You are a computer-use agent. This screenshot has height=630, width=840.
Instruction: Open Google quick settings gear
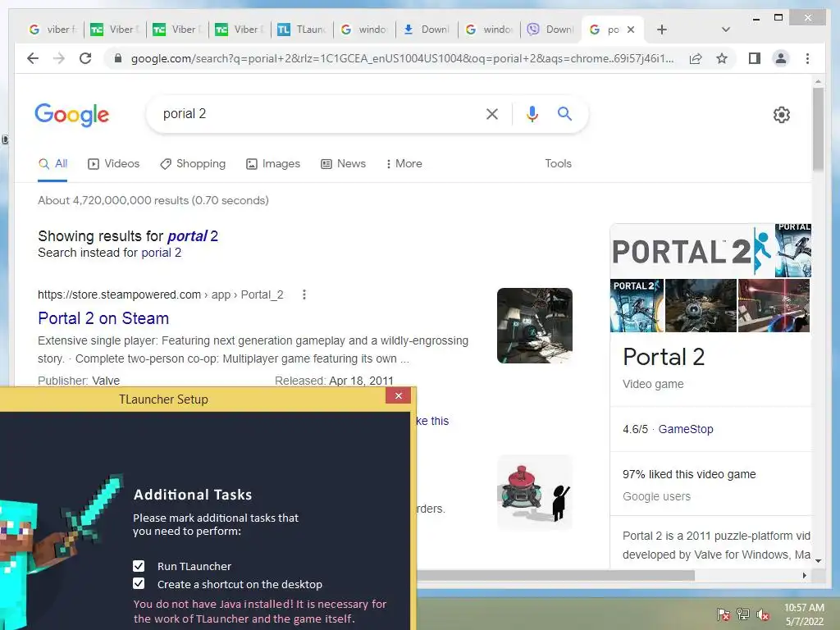781,115
